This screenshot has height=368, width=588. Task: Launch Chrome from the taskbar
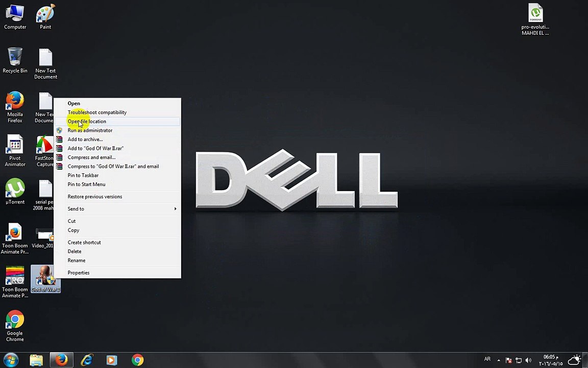point(137,360)
